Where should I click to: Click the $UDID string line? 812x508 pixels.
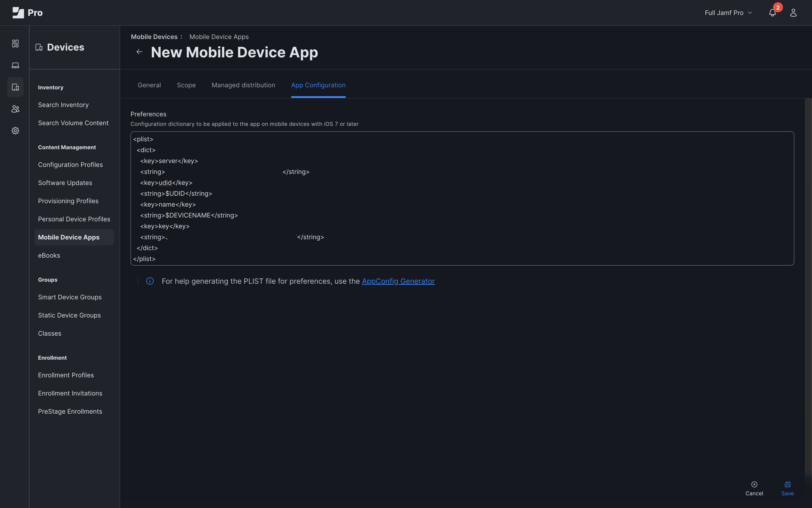point(176,193)
